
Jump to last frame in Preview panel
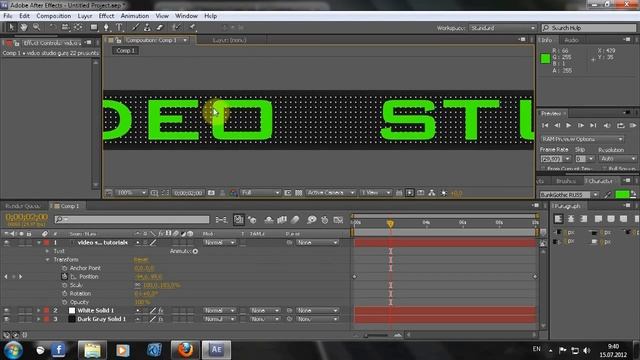click(x=593, y=125)
